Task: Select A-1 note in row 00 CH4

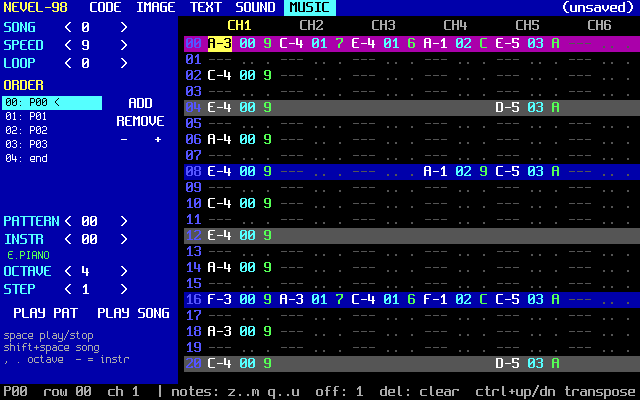Action: pos(436,44)
